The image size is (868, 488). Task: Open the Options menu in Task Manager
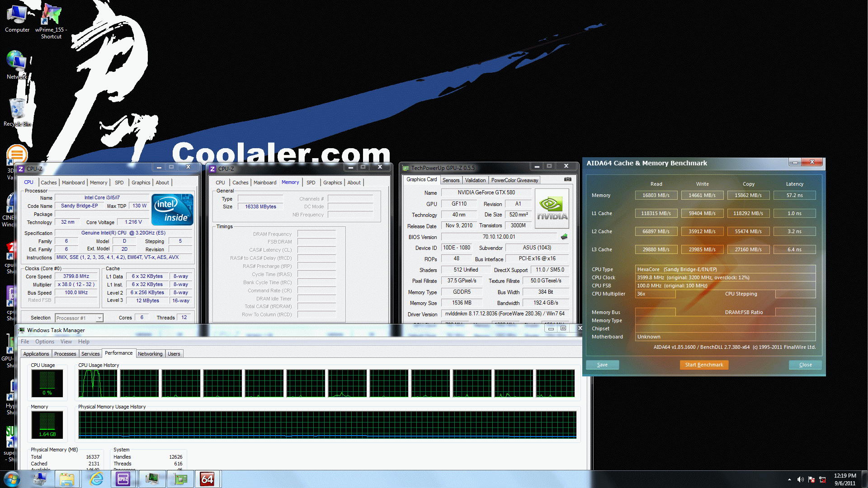click(45, 342)
